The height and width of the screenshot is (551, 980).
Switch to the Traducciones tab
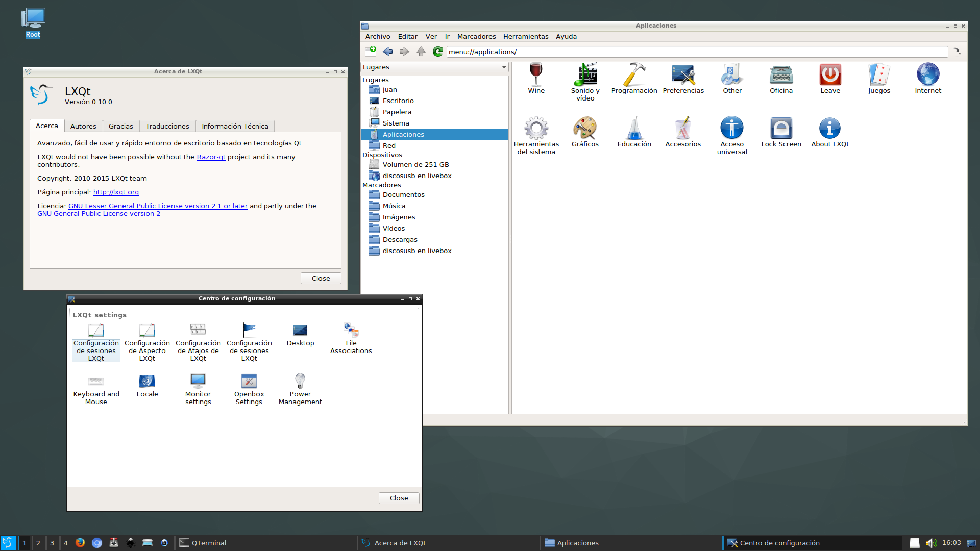pos(167,126)
